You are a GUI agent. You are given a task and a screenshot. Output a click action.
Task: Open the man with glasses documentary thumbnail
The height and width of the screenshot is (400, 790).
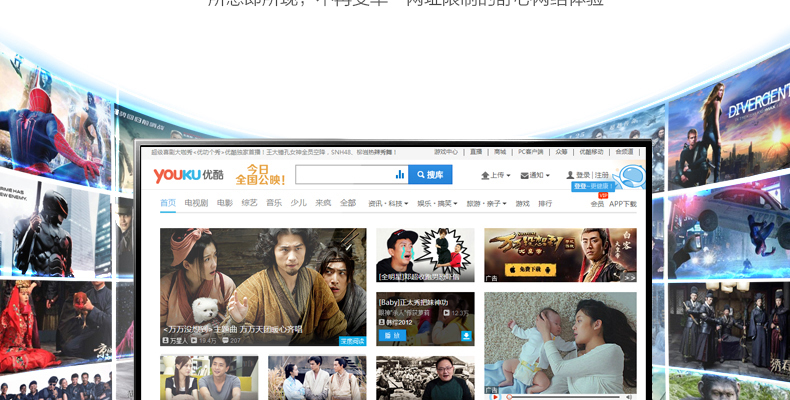pyautogui.click(x=425, y=378)
